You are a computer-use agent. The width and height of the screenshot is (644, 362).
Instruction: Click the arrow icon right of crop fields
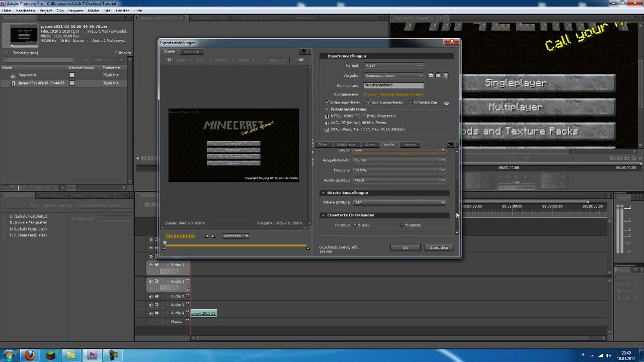click(301, 60)
